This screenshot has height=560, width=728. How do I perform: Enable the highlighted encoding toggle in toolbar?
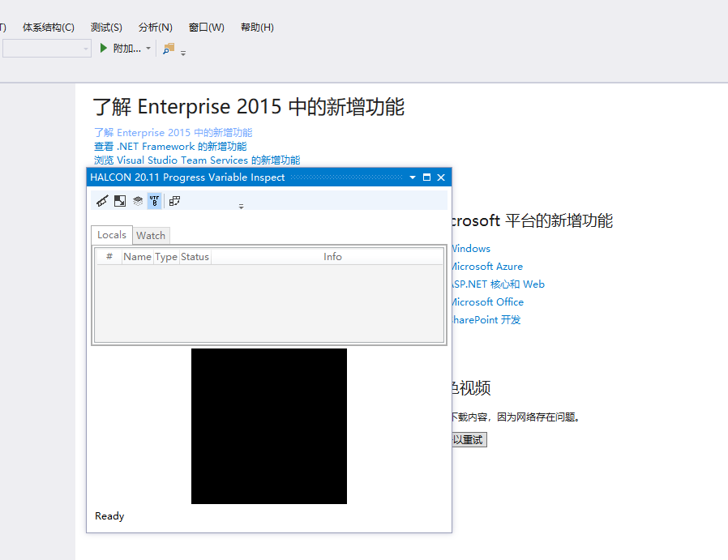(154, 200)
